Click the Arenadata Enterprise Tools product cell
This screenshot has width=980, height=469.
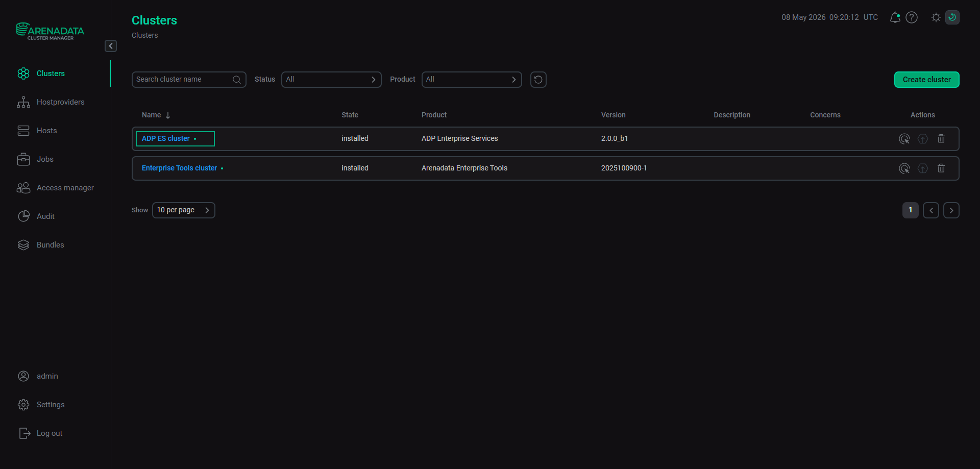(x=464, y=168)
